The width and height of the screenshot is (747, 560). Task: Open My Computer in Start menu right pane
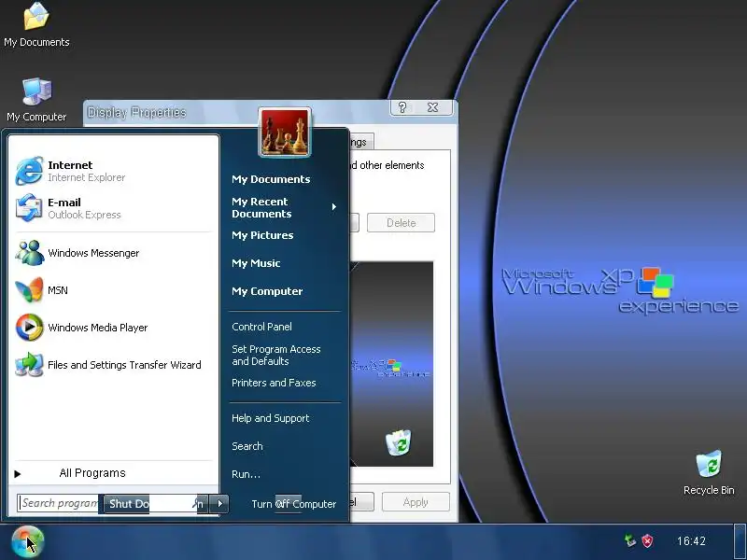(x=267, y=291)
